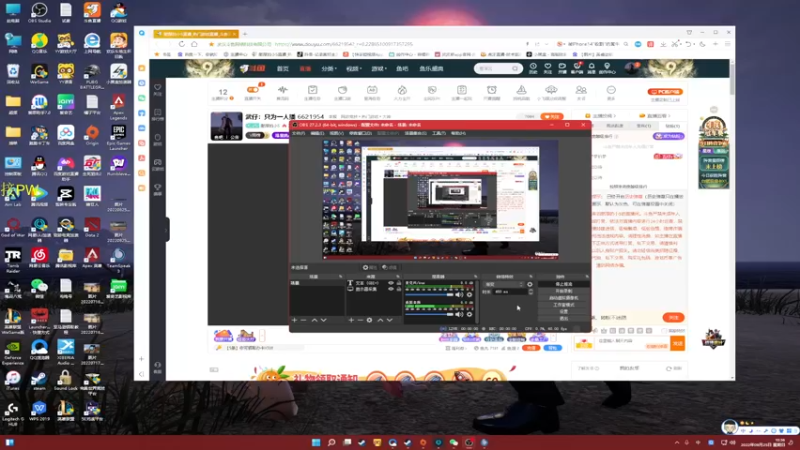Adjust second audio track volume slider
The height and width of the screenshot is (450, 800).
[x=430, y=314]
